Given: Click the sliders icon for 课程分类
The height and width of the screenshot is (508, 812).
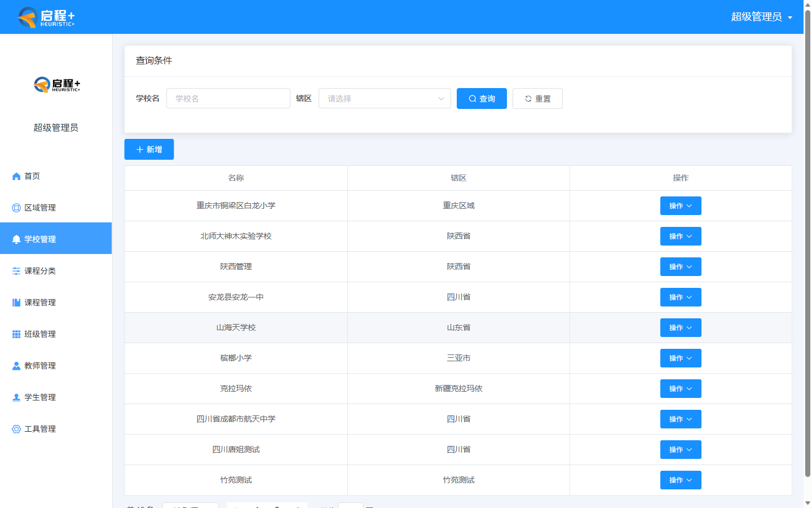Looking at the screenshot, I should click(16, 271).
